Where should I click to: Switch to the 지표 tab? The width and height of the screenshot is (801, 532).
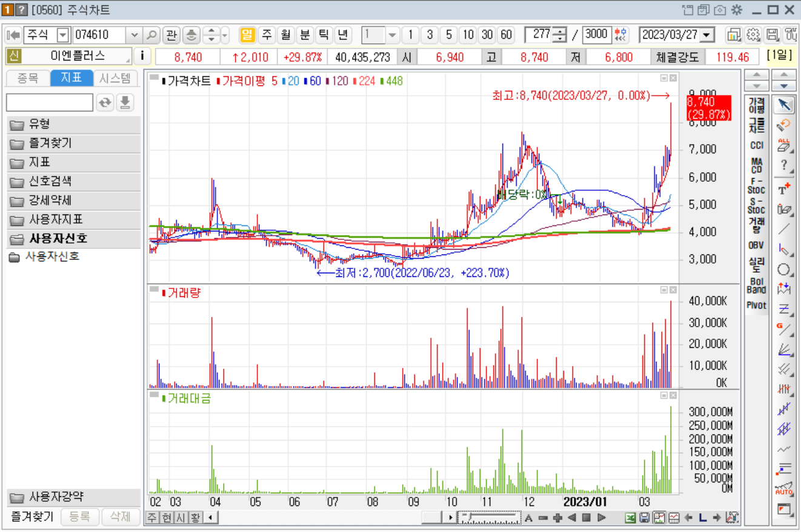pos(71,78)
